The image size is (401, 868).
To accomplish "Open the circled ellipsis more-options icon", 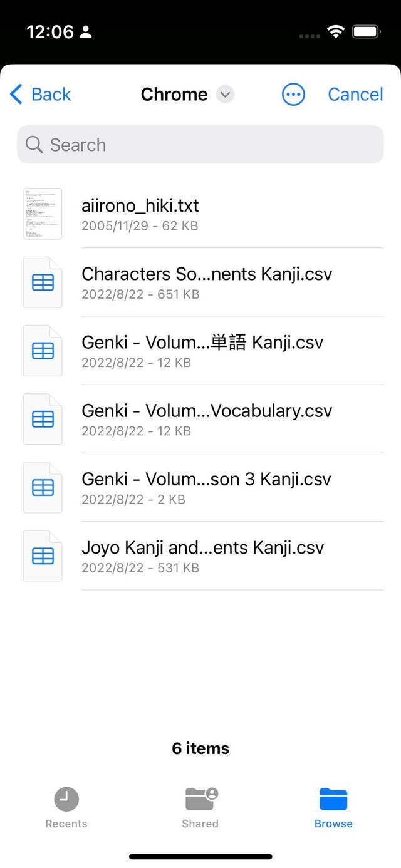I will 293,95.
